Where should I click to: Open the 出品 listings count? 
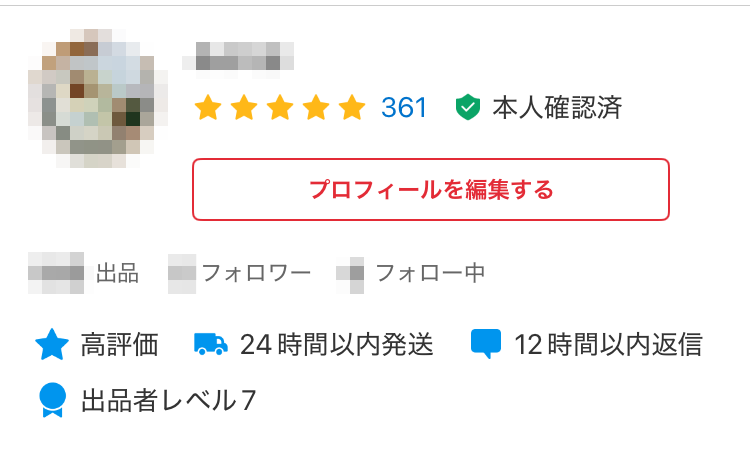[84, 273]
